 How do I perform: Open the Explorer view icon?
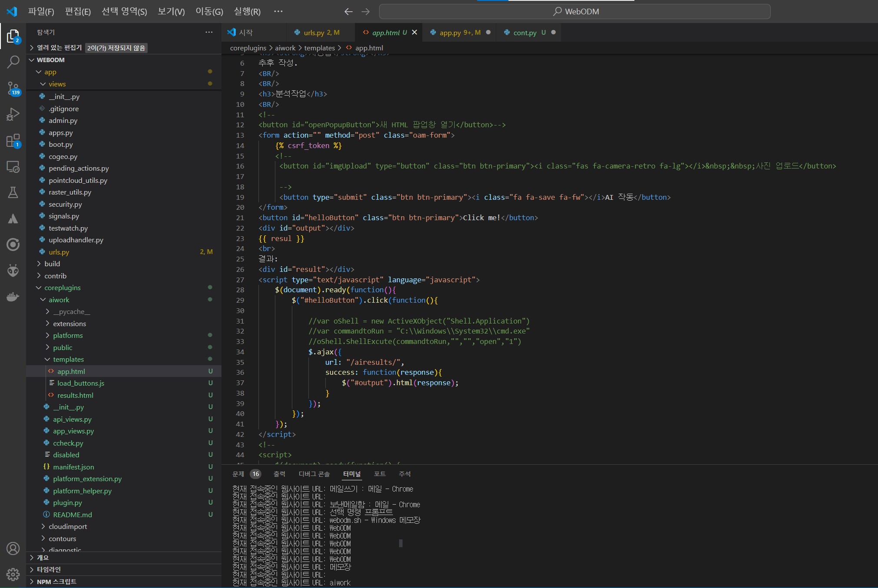pos(13,36)
